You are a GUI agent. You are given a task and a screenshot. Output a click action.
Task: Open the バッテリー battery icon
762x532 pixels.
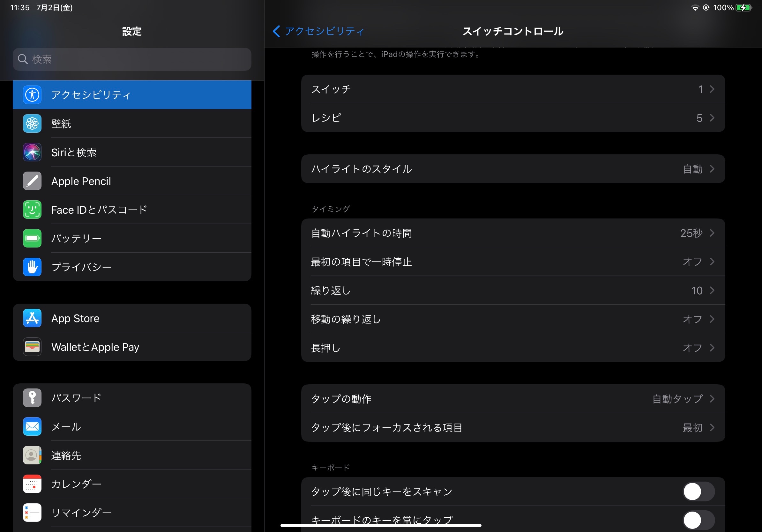(32, 238)
